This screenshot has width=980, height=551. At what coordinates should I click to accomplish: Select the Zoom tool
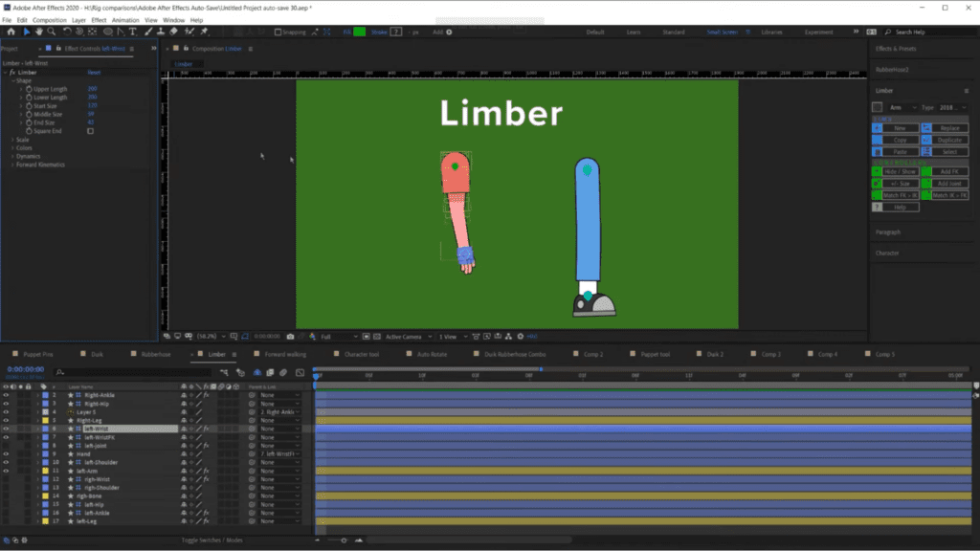tap(50, 32)
